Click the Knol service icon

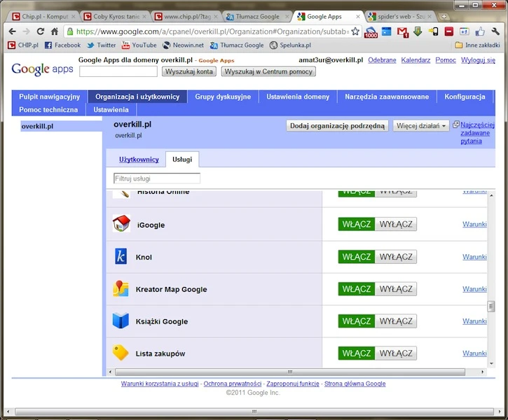tap(121, 257)
